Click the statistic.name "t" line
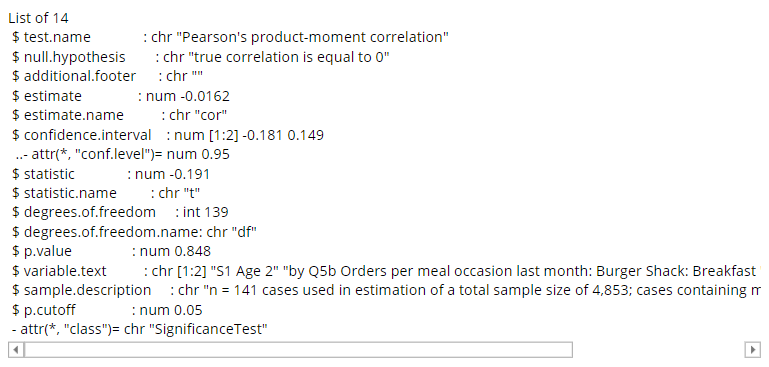769x367 pixels. (106, 193)
